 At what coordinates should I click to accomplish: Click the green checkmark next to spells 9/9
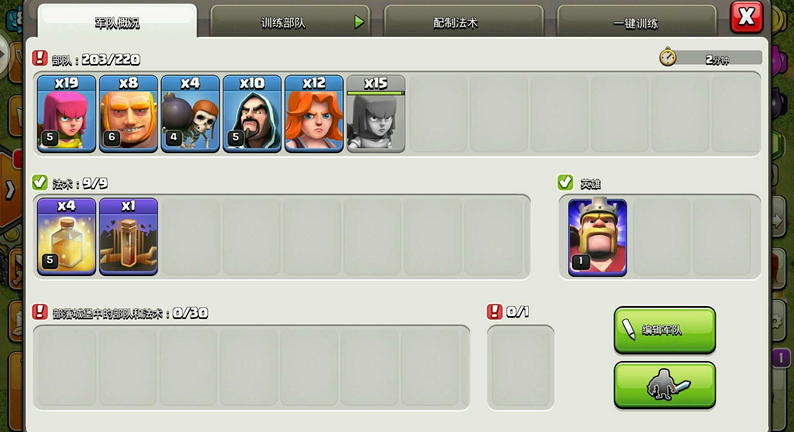click(x=40, y=182)
